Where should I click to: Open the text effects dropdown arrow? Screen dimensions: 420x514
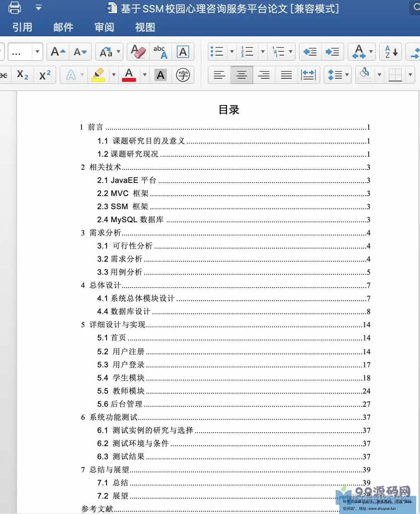[82, 75]
